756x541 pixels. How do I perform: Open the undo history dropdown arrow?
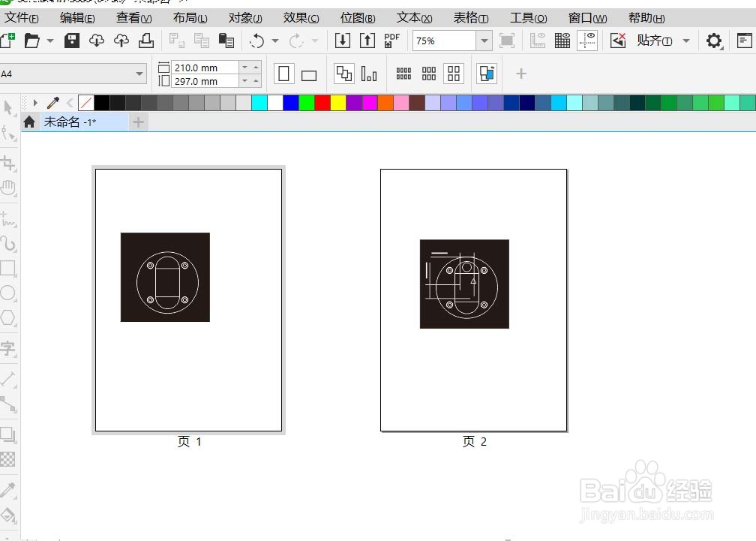[x=274, y=41]
